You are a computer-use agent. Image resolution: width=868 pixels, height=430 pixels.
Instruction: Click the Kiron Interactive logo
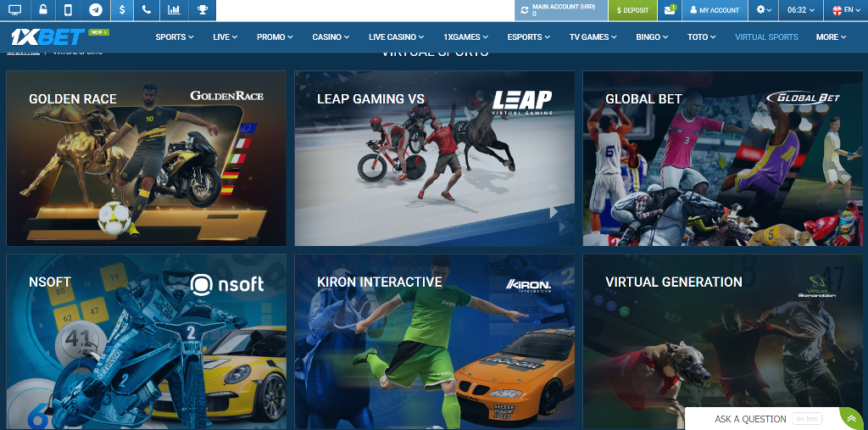click(529, 285)
